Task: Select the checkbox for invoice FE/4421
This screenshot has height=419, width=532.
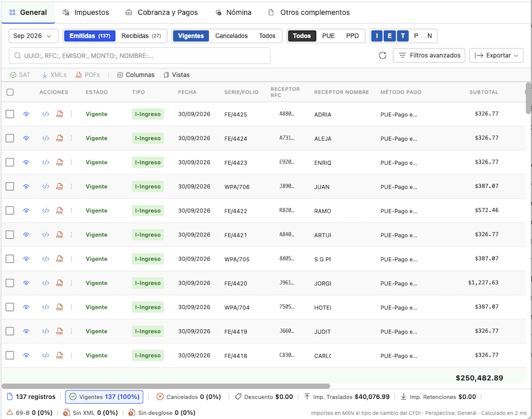Action: pyautogui.click(x=10, y=235)
